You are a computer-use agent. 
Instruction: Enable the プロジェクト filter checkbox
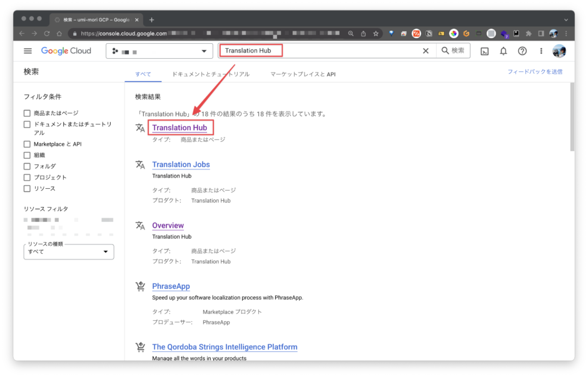(x=27, y=177)
